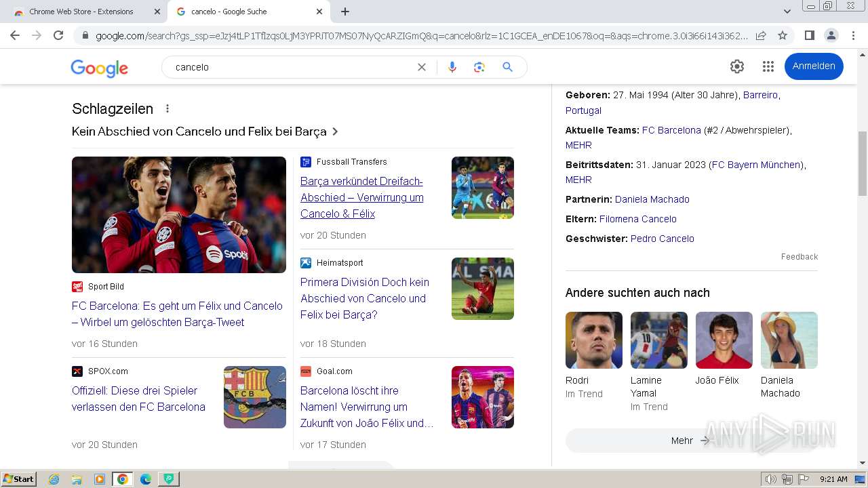This screenshot has height=488, width=868.
Task: Go back to the previous page
Action: click(x=15, y=35)
